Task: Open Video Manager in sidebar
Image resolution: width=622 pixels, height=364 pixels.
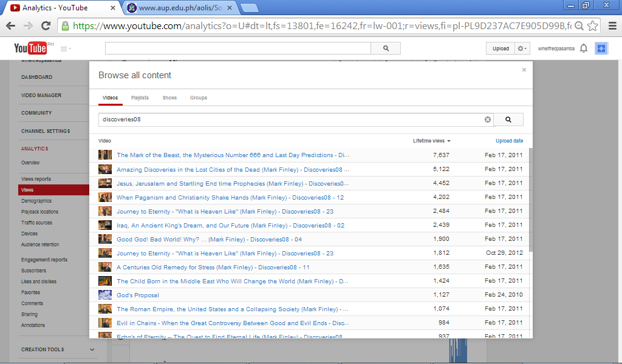Action: coord(41,95)
